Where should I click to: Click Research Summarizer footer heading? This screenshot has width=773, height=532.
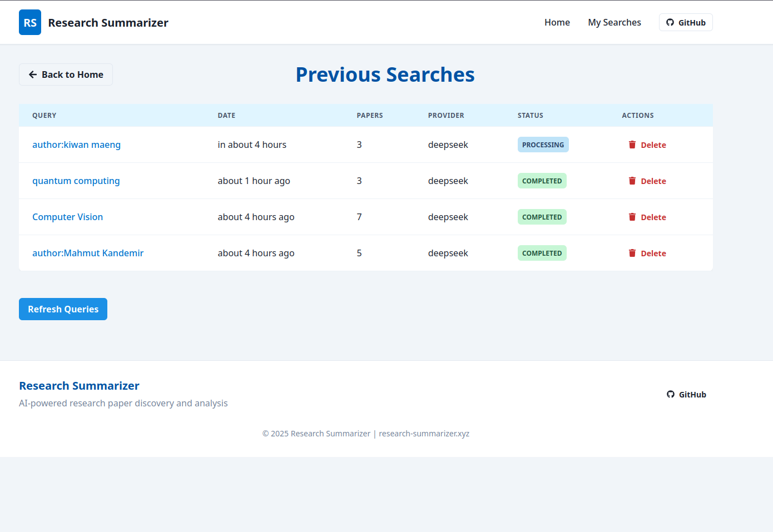tap(79, 386)
